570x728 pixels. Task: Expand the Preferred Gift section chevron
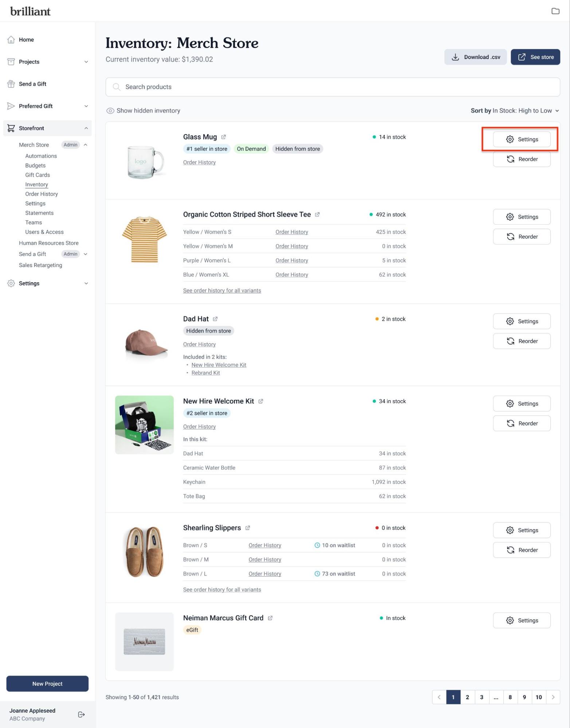click(x=86, y=106)
